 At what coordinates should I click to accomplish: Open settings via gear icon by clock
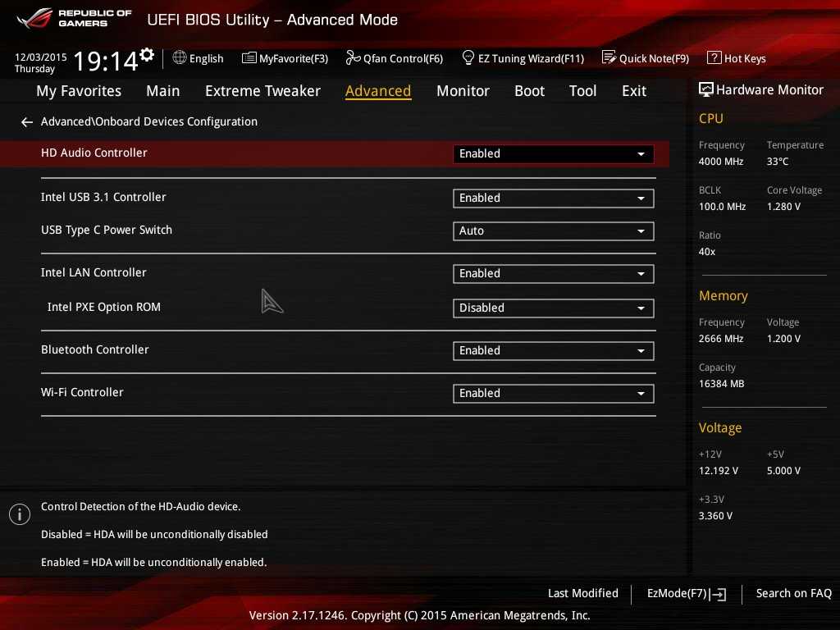tap(147, 55)
